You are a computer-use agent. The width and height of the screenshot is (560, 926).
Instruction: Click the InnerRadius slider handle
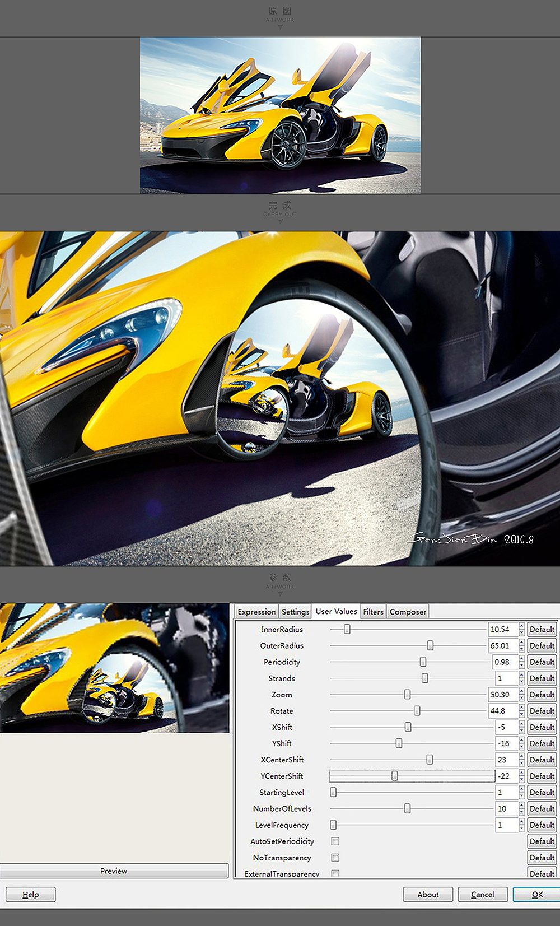[x=347, y=629]
